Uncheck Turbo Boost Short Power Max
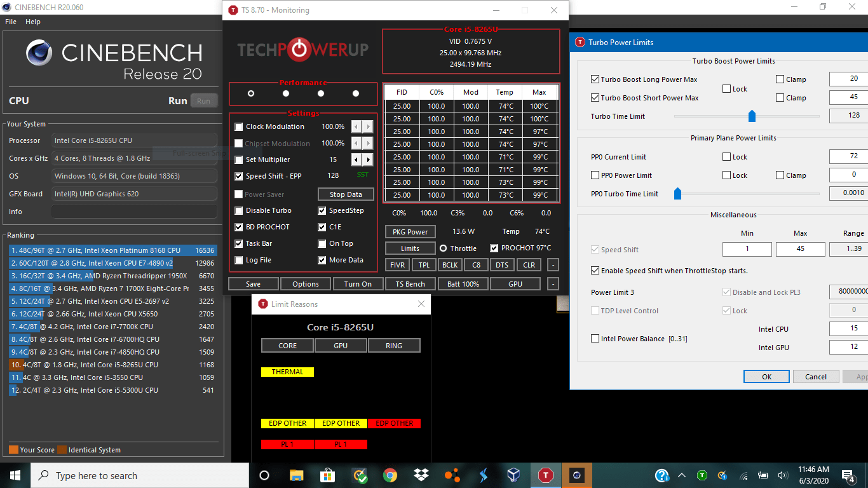 pos(595,97)
